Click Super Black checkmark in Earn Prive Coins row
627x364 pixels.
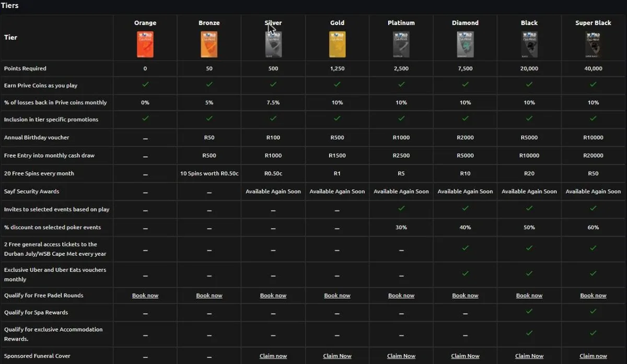[x=593, y=84]
